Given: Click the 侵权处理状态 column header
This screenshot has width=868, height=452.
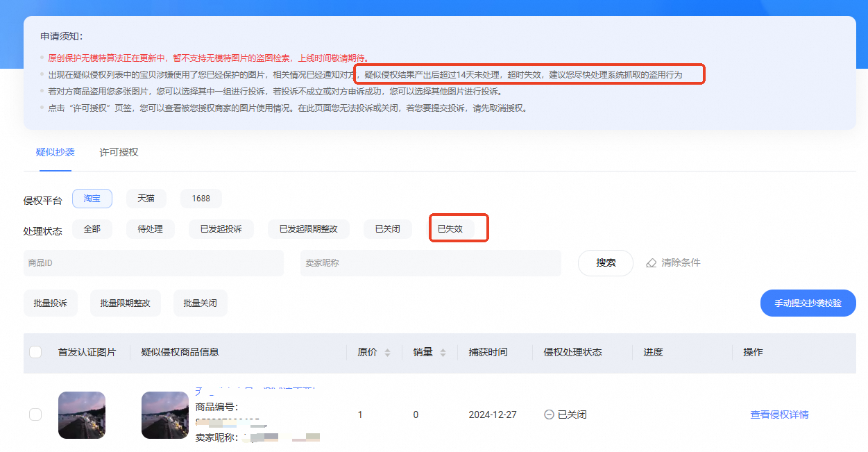Looking at the screenshot, I should coord(572,352).
